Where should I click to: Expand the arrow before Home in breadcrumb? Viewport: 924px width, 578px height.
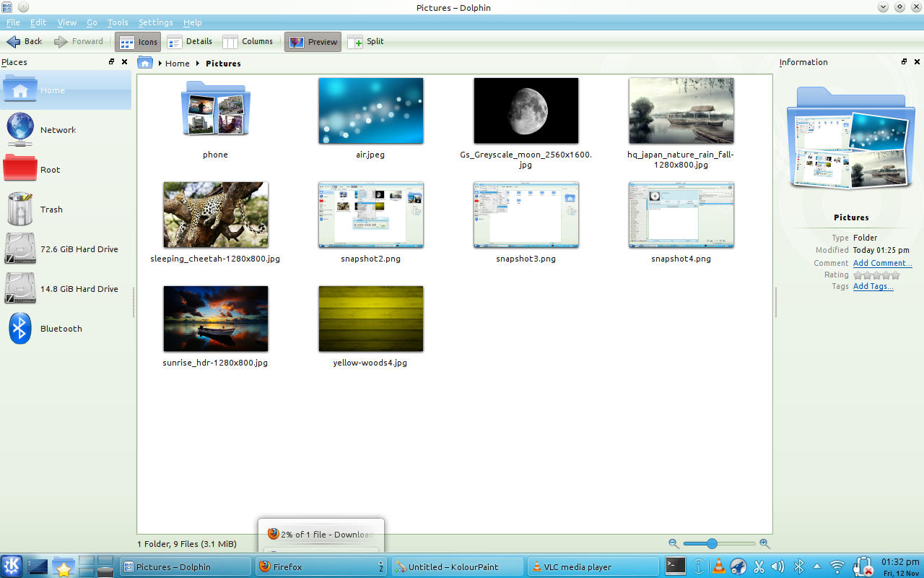(160, 64)
